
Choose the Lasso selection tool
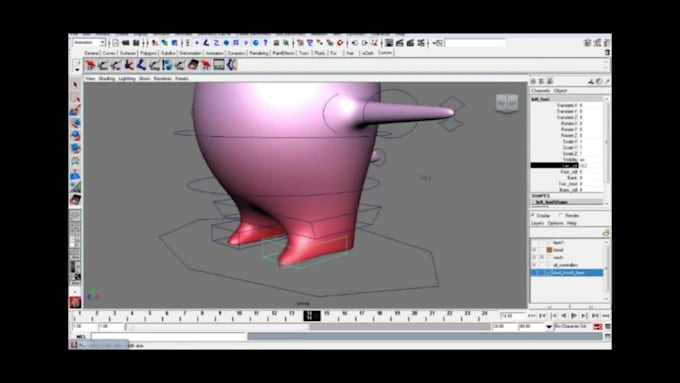tap(75, 98)
